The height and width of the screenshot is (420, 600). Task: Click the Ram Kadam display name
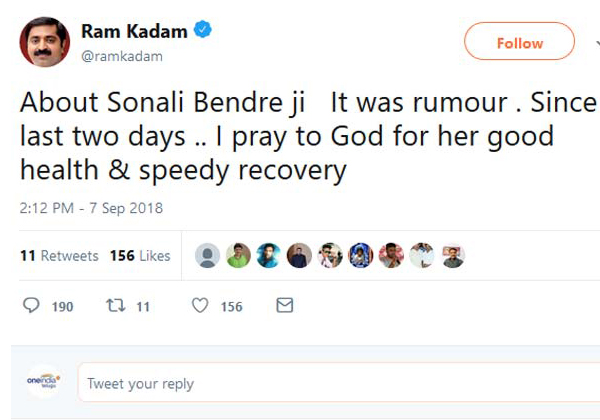click(134, 31)
